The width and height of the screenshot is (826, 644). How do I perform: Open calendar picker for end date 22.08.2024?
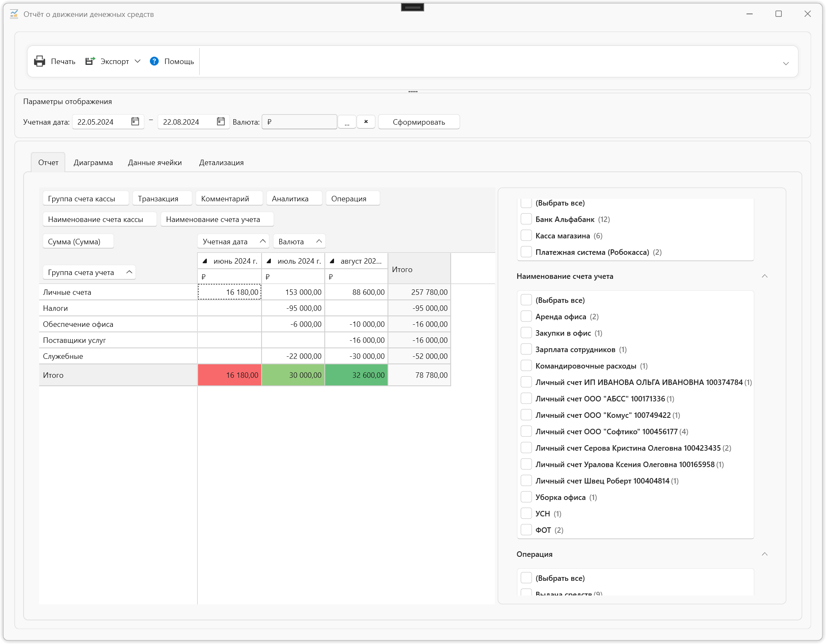(221, 122)
